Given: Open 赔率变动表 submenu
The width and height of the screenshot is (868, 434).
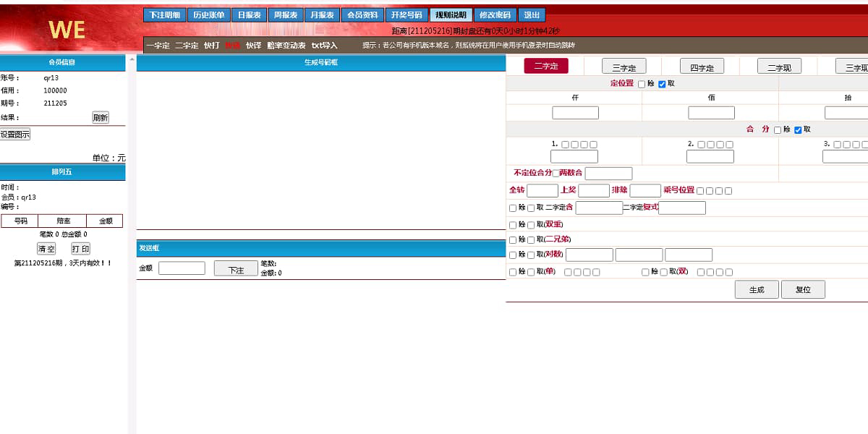Looking at the screenshot, I should click(286, 46).
